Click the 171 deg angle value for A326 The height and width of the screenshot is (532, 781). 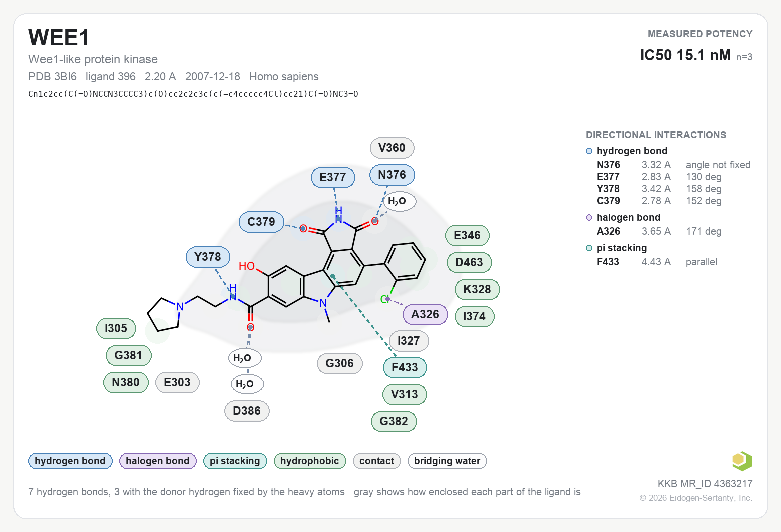703,231
